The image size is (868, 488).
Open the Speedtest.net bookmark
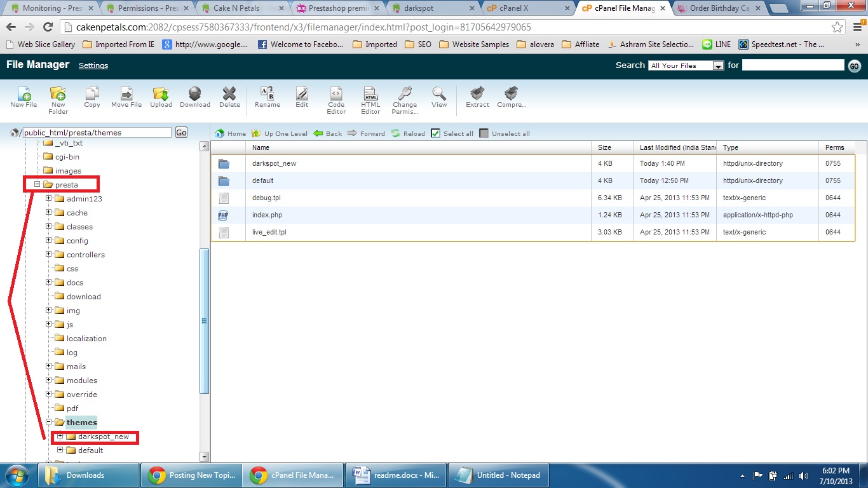coord(782,44)
